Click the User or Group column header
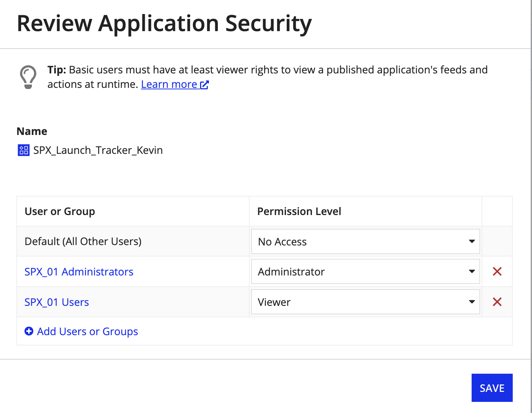This screenshot has height=413, width=532. click(60, 211)
